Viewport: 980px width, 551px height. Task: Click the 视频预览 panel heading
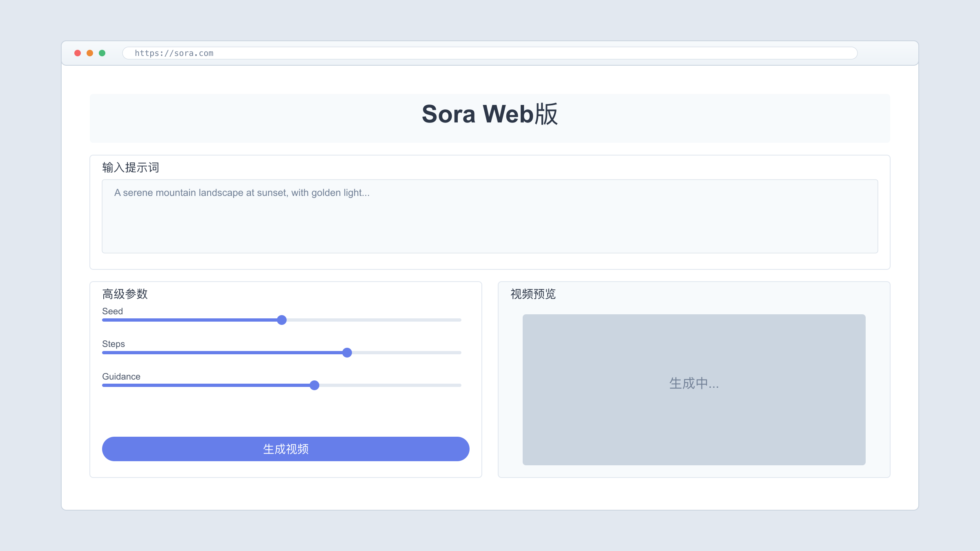(533, 294)
